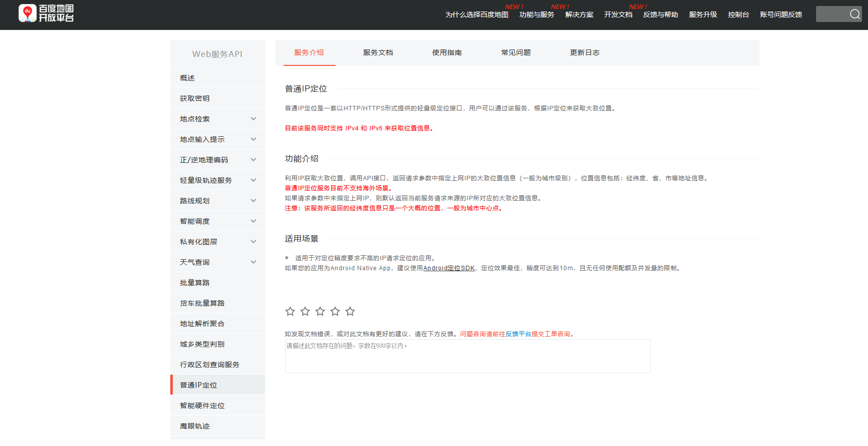The image size is (868, 446).
Task: Open 为什么选择百度地图 in top navigation
Action: click(477, 14)
